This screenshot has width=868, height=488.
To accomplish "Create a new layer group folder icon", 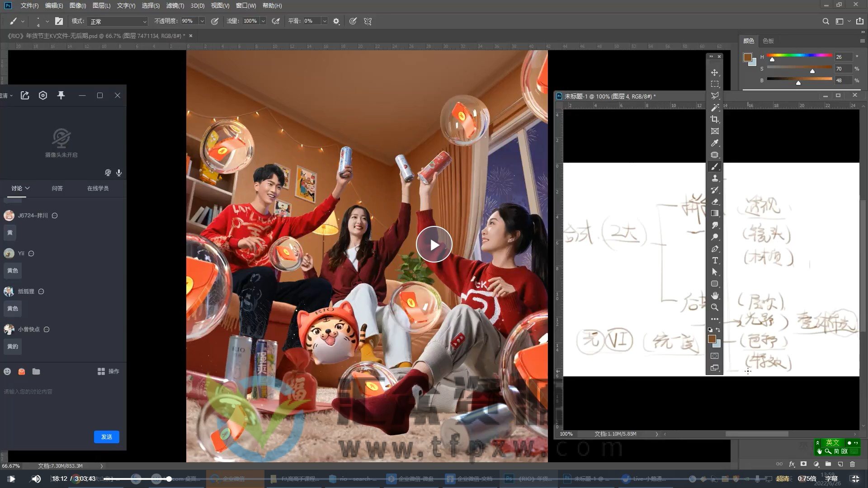I will click(x=828, y=464).
